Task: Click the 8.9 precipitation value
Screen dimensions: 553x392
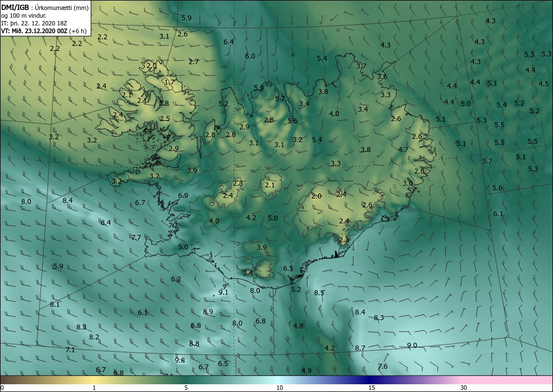Action: pyautogui.click(x=208, y=311)
